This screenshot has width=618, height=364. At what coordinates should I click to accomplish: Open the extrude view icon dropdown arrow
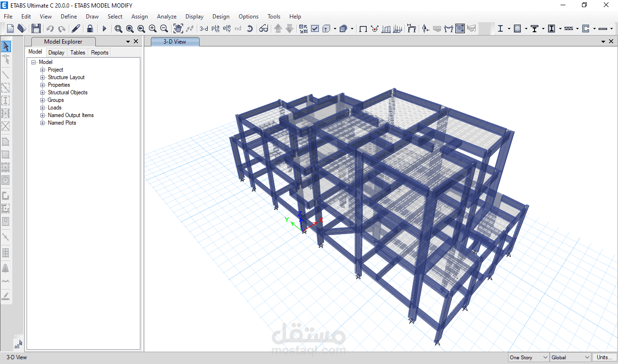pos(335,28)
